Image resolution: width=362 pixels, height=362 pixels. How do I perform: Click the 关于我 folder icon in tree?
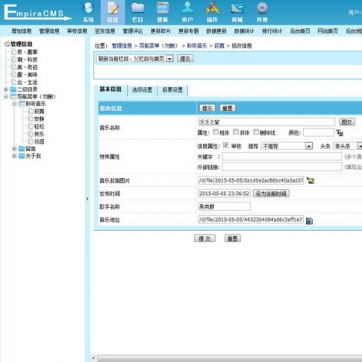click(22, 156)
